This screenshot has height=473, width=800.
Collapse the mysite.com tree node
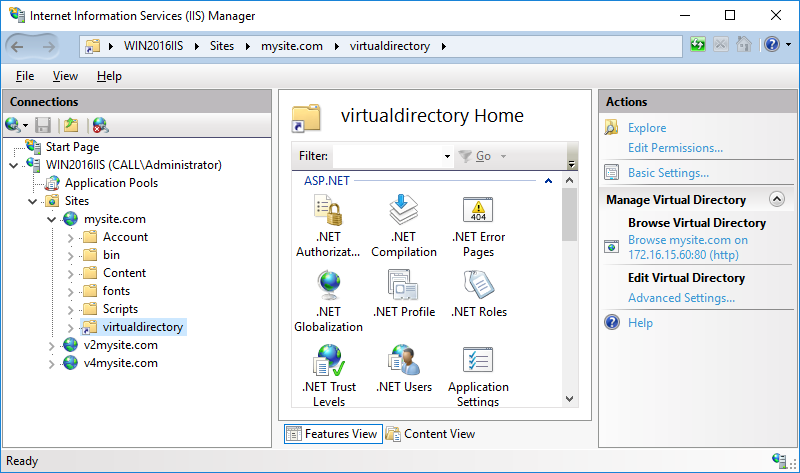[52, 219]
